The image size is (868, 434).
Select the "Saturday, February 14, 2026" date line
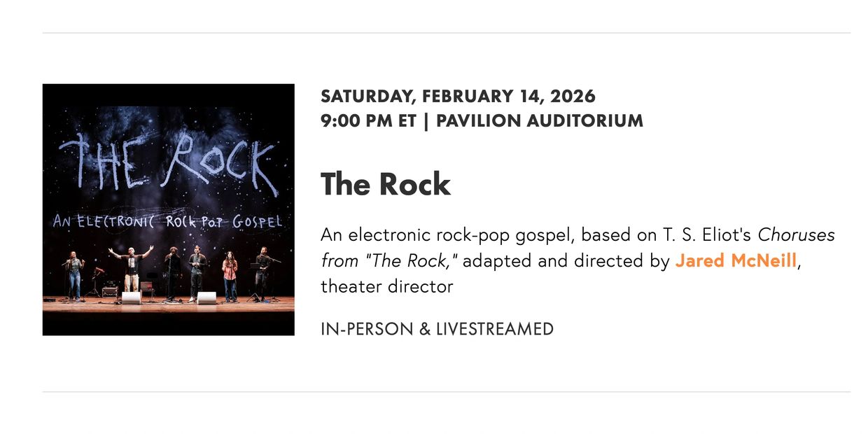click(458, 96)
